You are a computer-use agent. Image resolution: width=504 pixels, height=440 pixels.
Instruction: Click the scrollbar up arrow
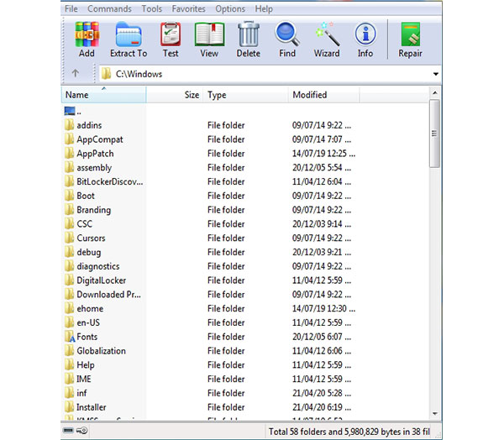click(435, 93)
